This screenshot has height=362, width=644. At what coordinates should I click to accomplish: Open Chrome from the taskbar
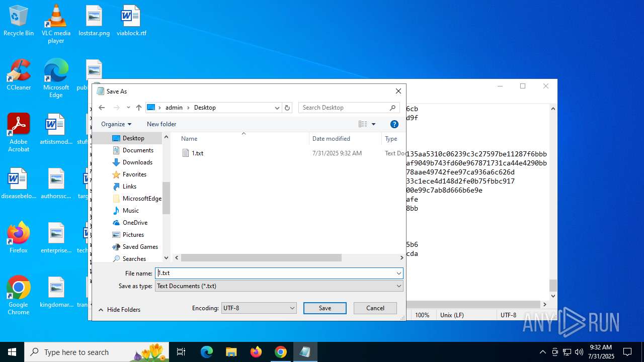[281, 352]
